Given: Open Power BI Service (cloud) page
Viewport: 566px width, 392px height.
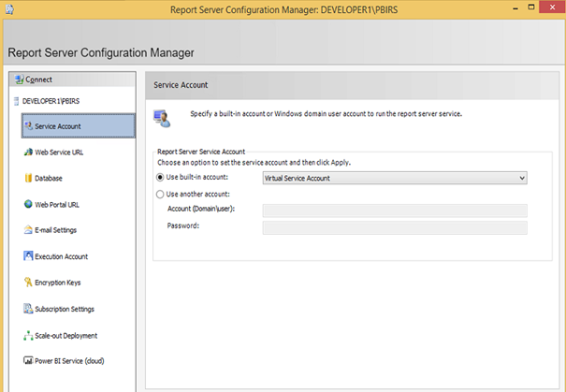Looking at the screenshot, I should point(69,361).
